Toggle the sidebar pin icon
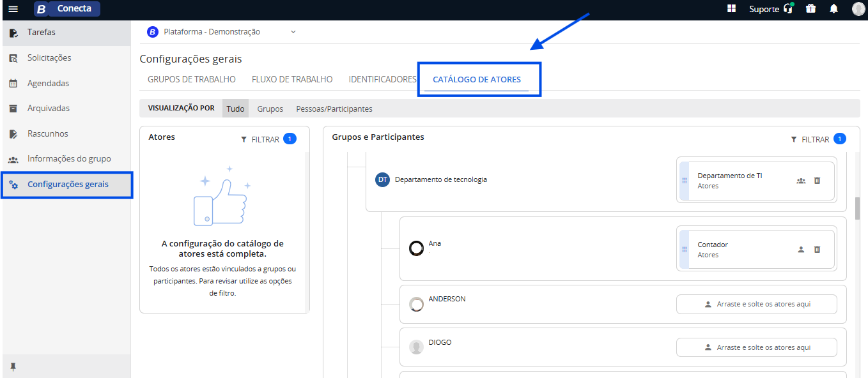868x378 pixels. [x=13, y=367]
